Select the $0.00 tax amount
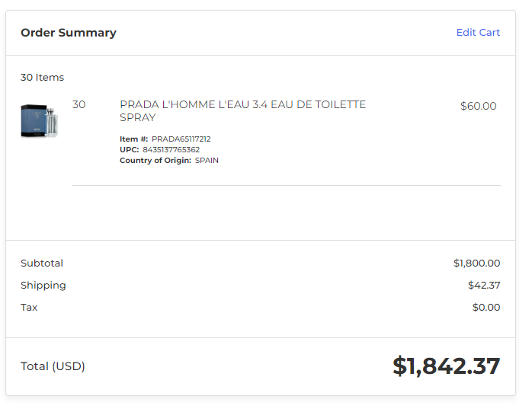 click(486, 307)
